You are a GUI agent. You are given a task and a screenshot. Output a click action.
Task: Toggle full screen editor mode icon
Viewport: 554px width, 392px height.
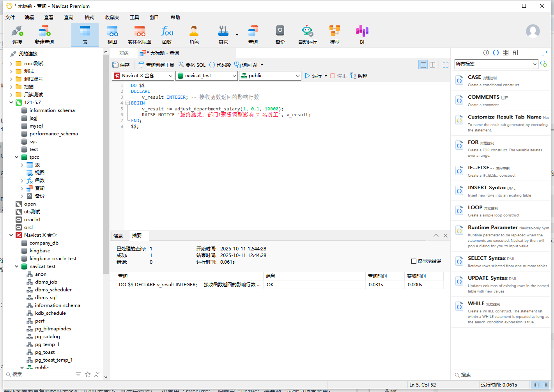click(446, 65)
